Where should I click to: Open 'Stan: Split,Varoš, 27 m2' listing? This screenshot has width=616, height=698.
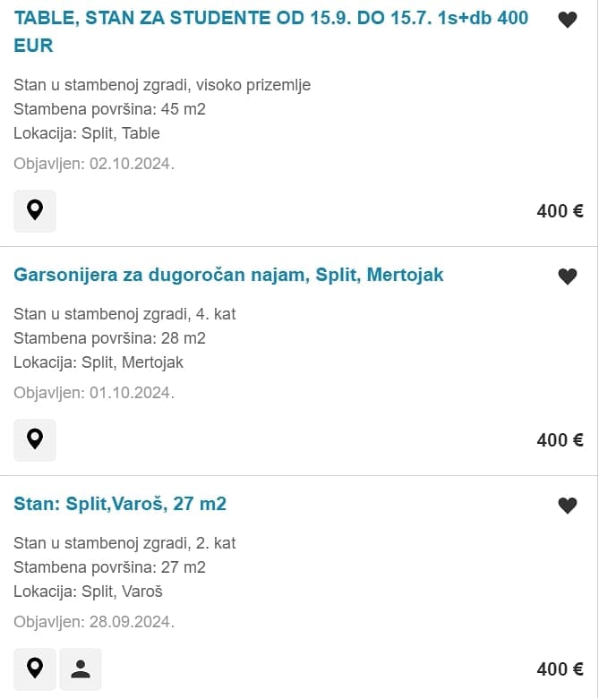coord(120,504)
